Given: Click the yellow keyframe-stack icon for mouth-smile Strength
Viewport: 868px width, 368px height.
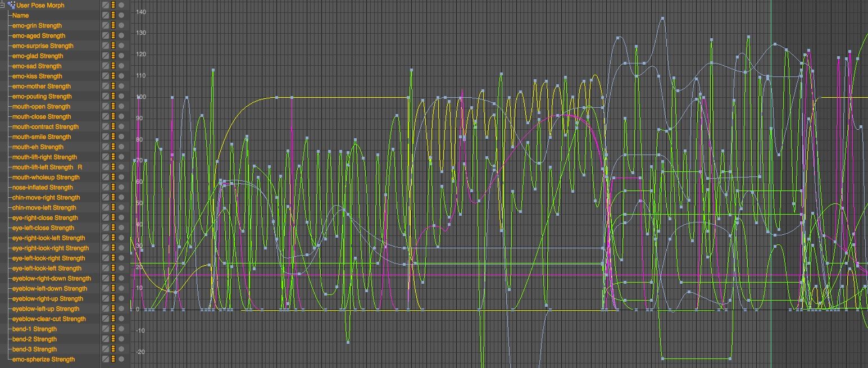Looking at the screenshot, I should (x=113, y=137).
